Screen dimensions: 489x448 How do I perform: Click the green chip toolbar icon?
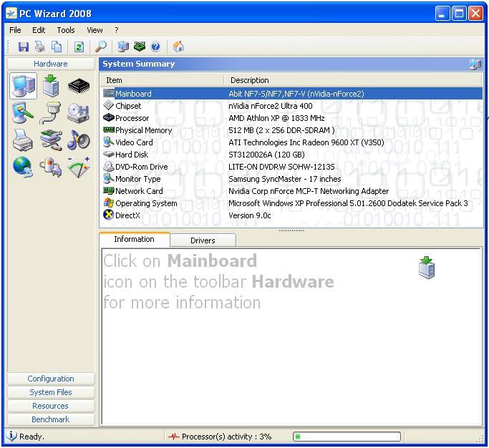point(140,46)
